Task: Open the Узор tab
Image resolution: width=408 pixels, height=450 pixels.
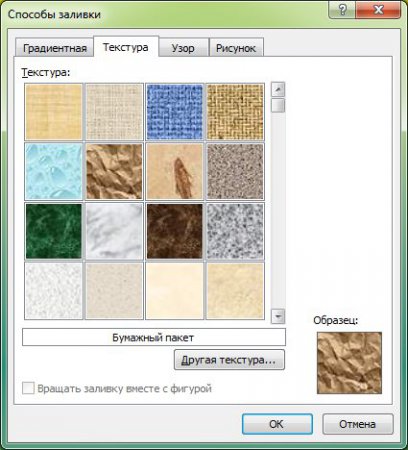Action: click(183, 48)
